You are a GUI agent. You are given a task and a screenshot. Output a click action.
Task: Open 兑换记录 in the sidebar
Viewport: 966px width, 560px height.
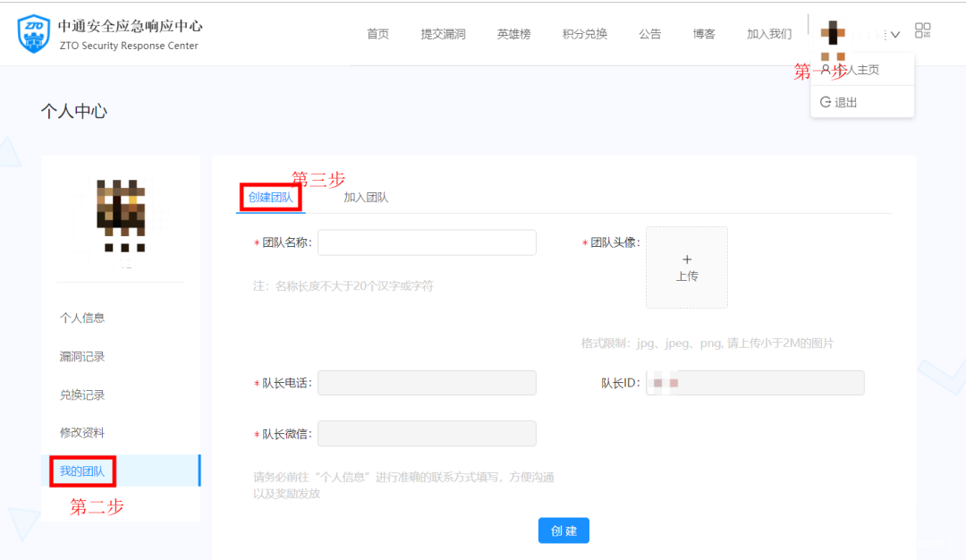coord(82,395)
